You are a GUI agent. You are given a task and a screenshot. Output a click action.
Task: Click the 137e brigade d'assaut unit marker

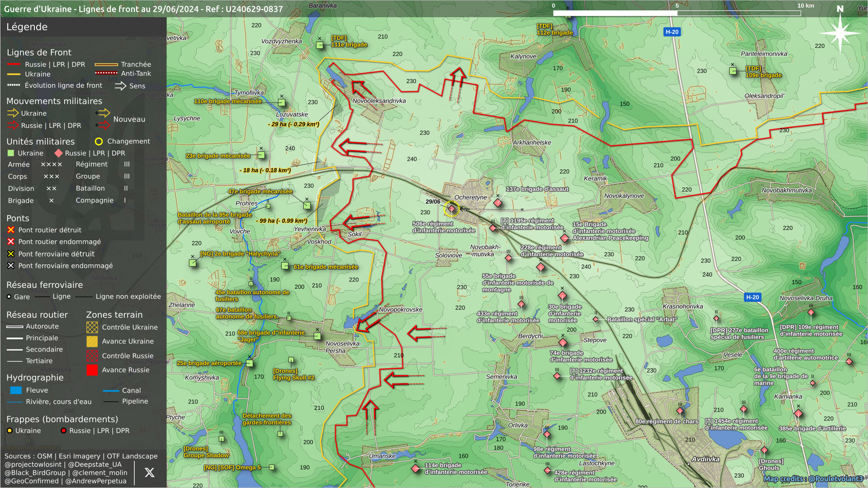(x=498, y=203)
